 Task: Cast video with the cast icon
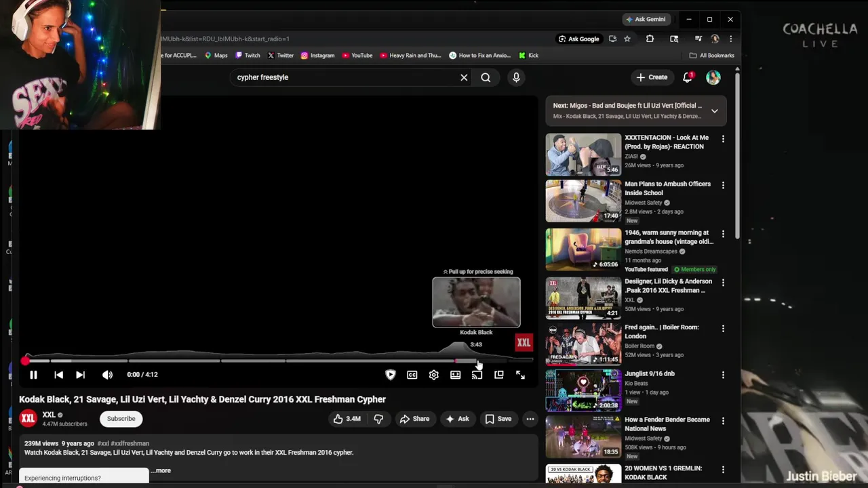(x=477, y=375)
